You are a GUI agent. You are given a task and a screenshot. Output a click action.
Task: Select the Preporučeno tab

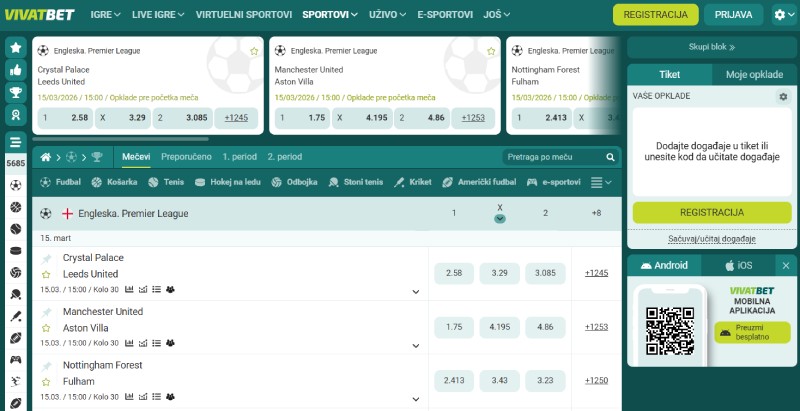click(186, 157)
